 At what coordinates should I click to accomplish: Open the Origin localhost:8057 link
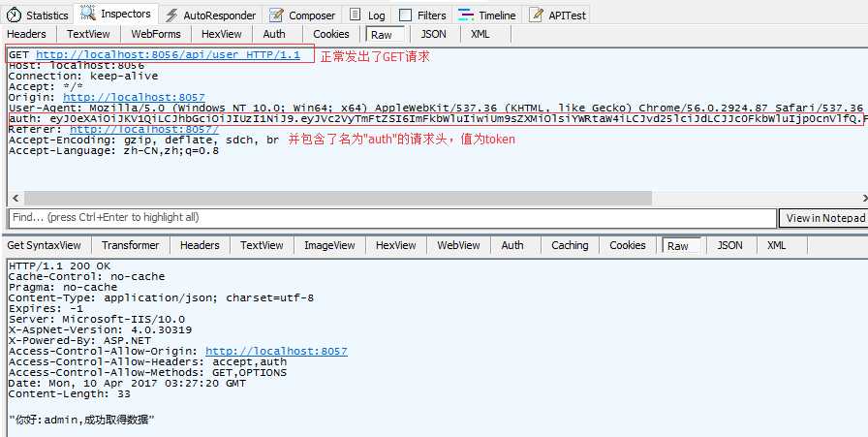(134, 97)
